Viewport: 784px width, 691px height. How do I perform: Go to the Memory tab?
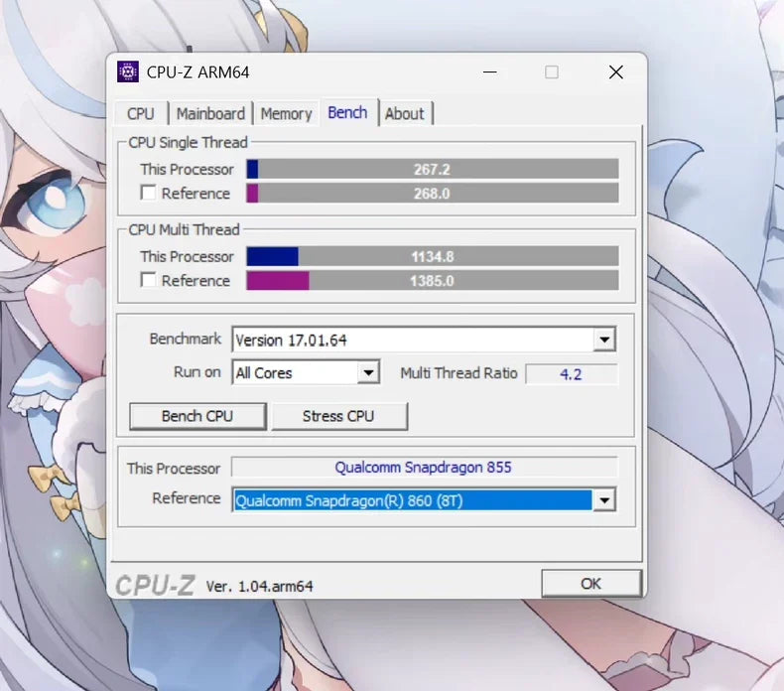[x=286, y=113]
